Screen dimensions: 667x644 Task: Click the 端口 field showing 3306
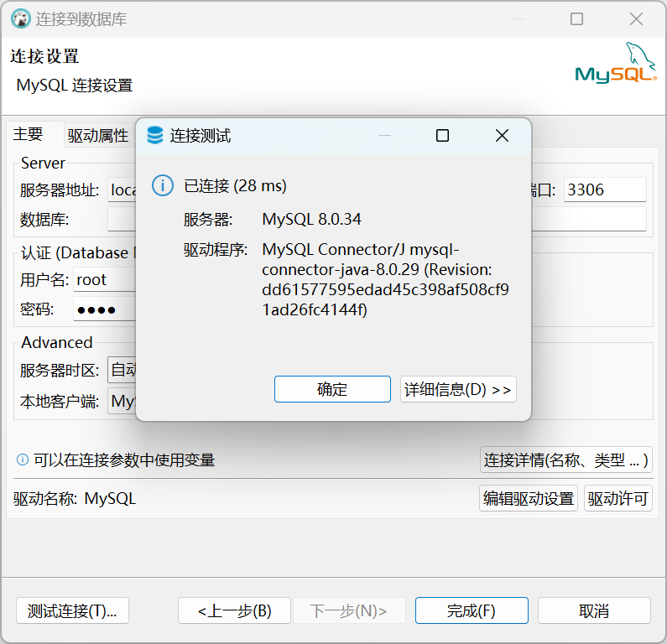[x=605, y=190]
